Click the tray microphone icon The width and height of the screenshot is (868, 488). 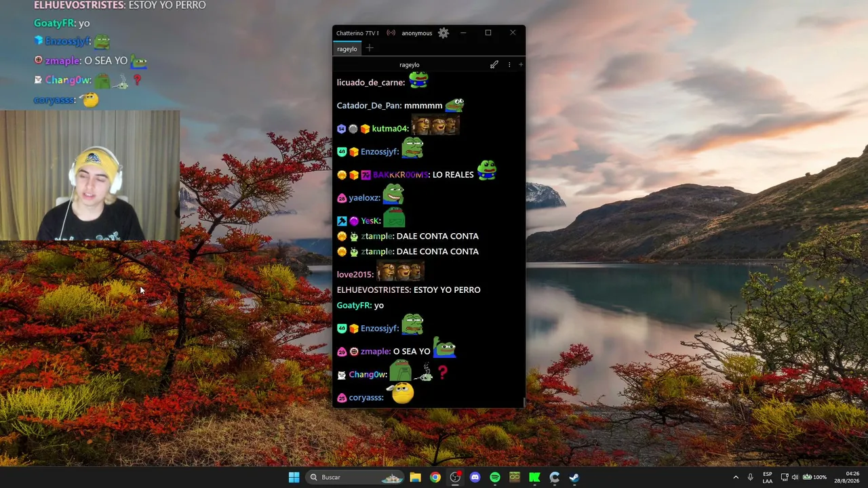pos(750,477)
